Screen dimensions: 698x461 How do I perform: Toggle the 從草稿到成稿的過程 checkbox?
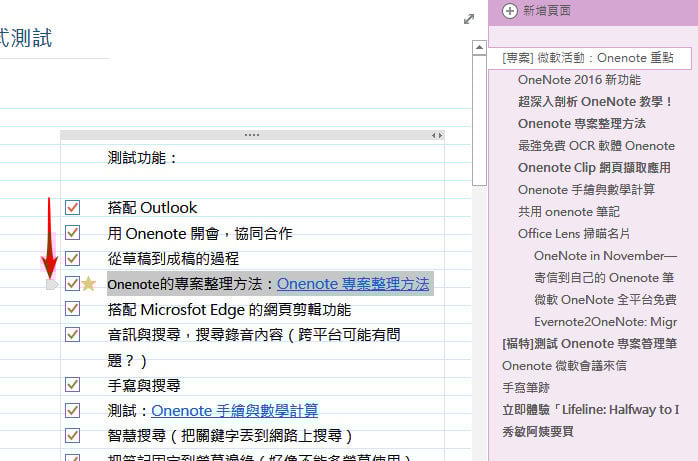[x=72, y=258]
